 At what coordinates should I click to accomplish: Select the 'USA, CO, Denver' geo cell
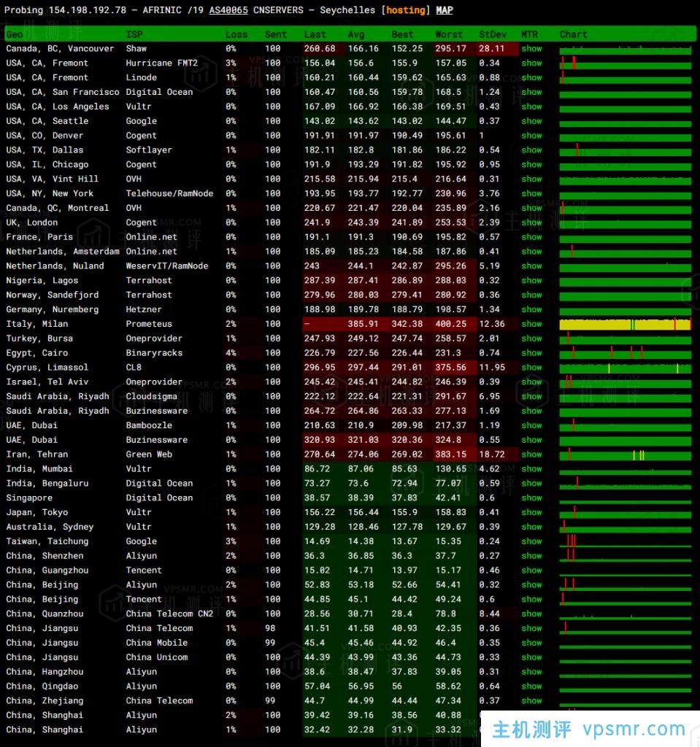[x=45, y=136]
